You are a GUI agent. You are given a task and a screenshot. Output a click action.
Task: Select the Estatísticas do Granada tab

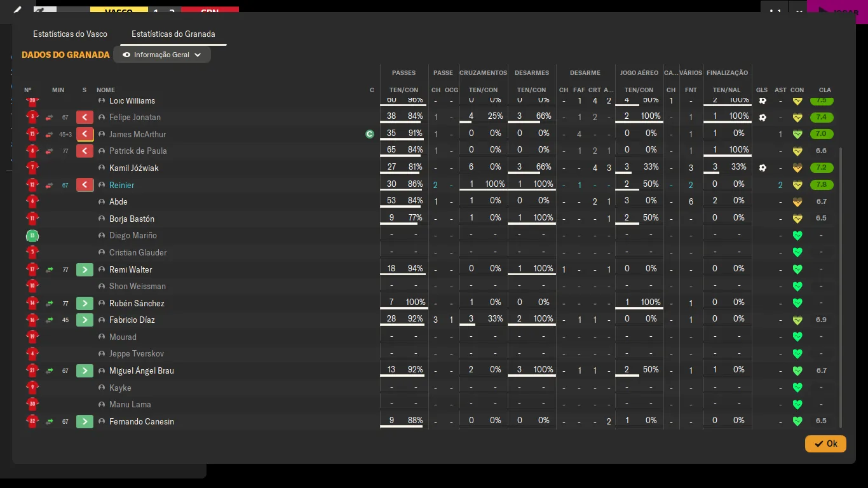[x=173, y=34]
